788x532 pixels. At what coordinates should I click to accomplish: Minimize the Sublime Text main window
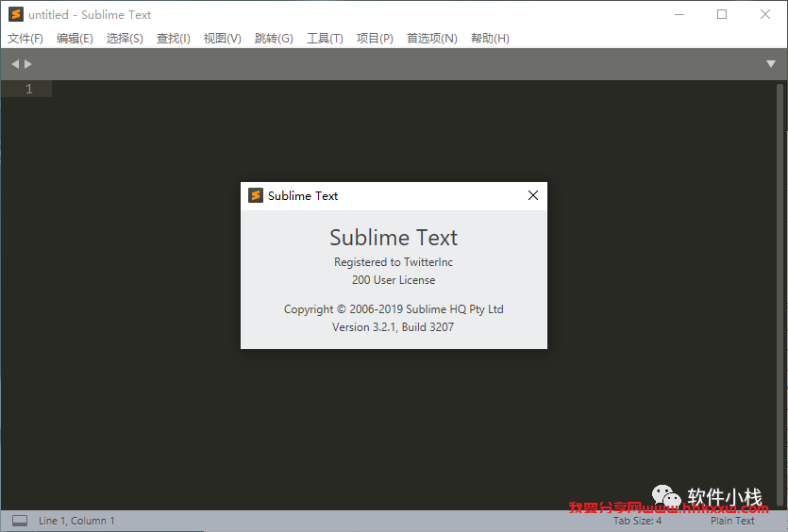pos(679,14)
